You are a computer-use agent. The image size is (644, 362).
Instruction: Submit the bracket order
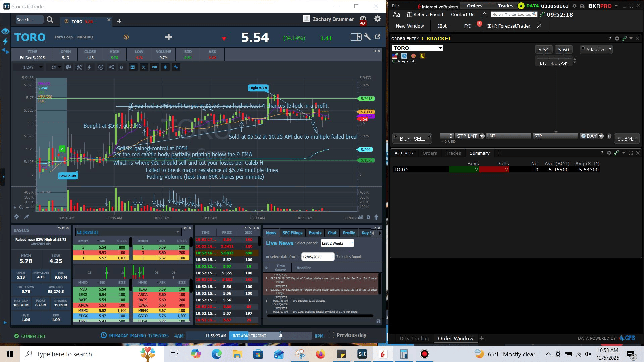627,139
